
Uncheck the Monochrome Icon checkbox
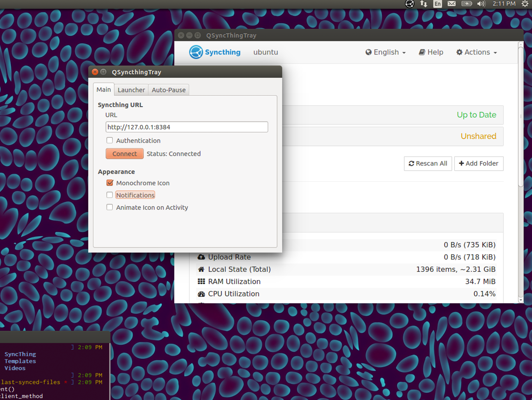[x=110, y=183]
